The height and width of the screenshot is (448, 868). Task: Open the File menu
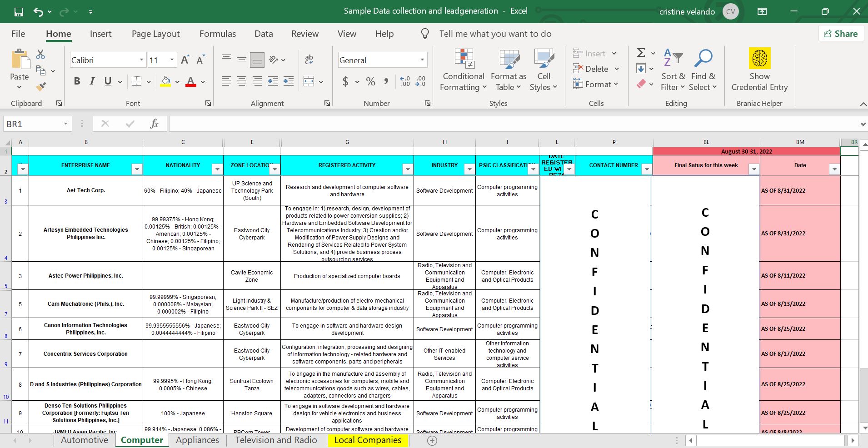(x=18, y=34)
